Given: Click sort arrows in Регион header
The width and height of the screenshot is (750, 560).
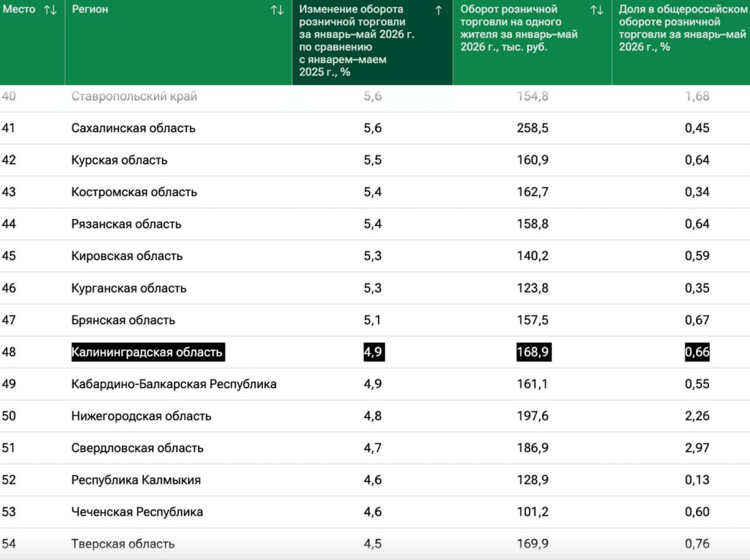Looking at the screenshot, I should tap(277, 10).
